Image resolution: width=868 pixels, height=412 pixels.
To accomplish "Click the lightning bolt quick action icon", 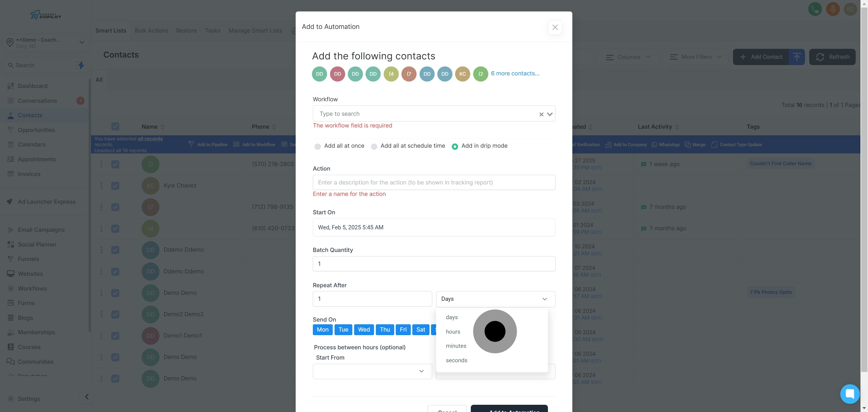I will coord(81,65).
